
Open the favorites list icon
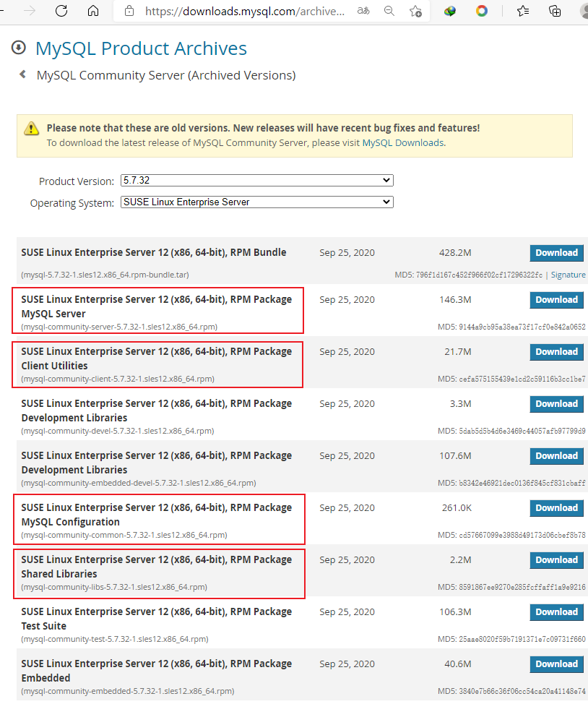[x=523, y=11]
